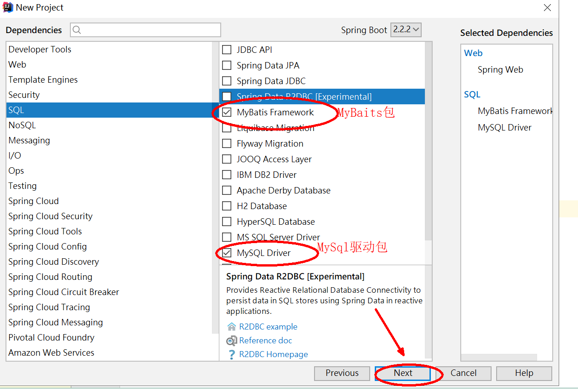Viewport: 578px width, 392px height.
Task: Select Pivotal Cloud Foundry category
Action: (109, 337)
